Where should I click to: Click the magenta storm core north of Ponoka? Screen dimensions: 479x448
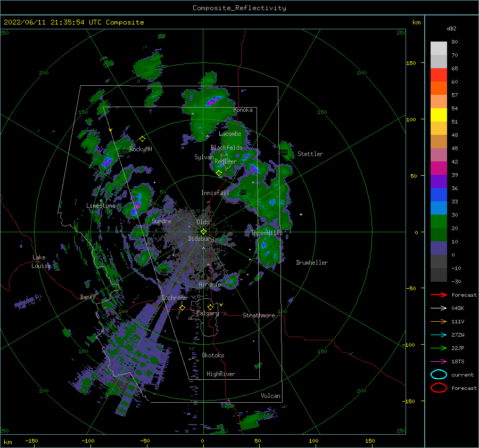pyautogui.click(x=213, y=101)
